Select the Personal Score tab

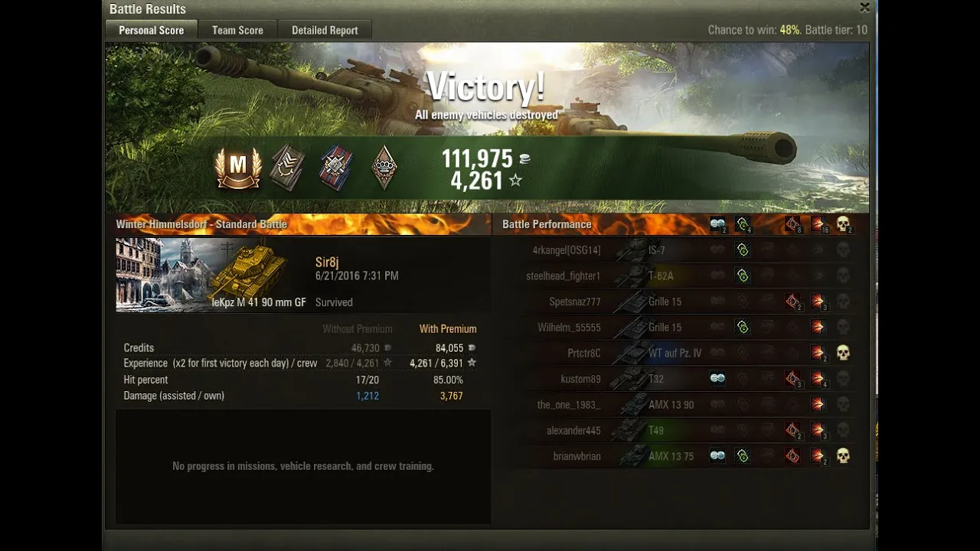151,30
